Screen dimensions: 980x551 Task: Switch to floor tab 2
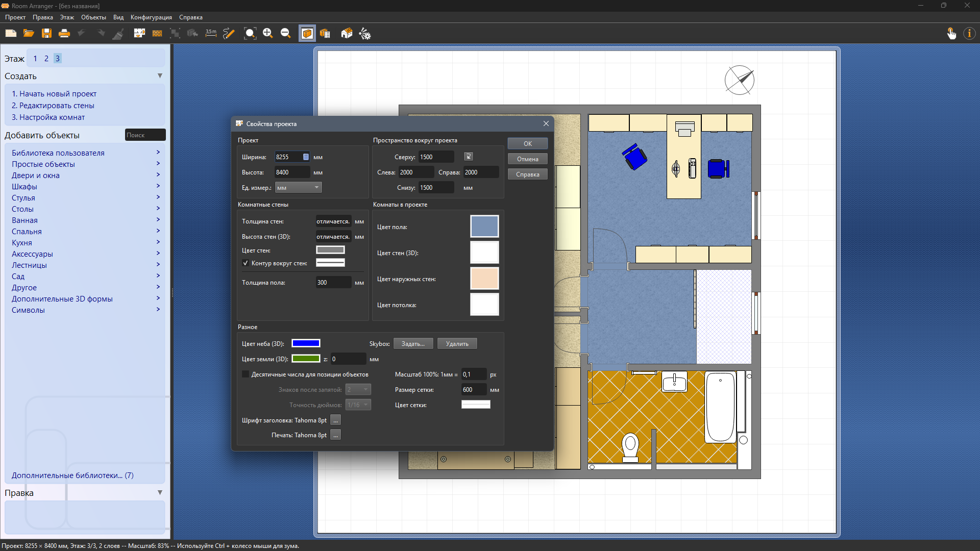(46, 59)
